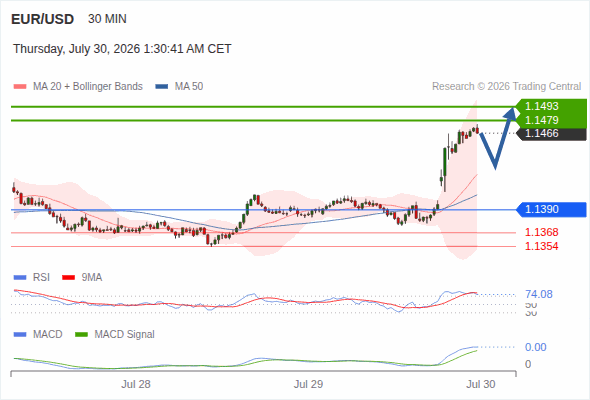Viewport: 590px width, 400px height.
Task: Click the MA 50 legend label
Action: 189,87
